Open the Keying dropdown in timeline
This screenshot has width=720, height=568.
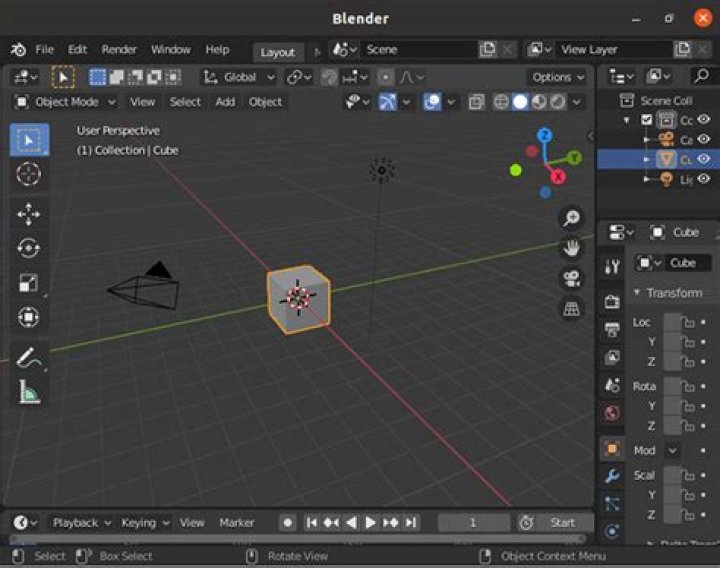click(145, 523)
